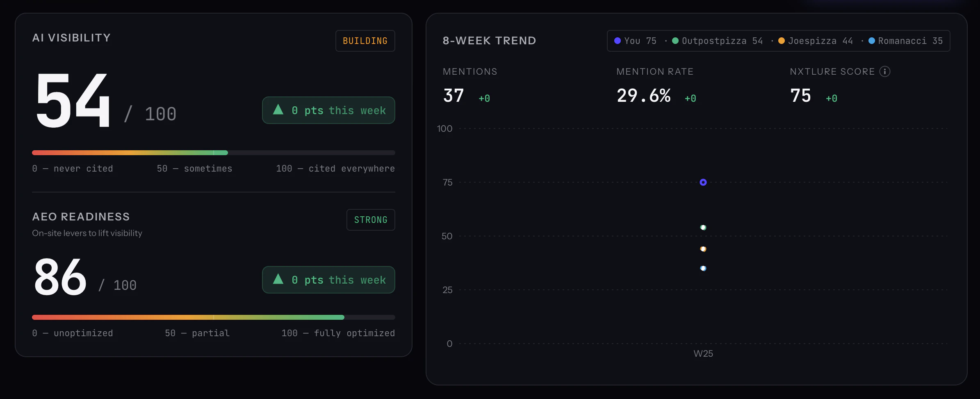Click the purple You legend dot
Screen dimensions: 980x399
click(x=618, y=41)
